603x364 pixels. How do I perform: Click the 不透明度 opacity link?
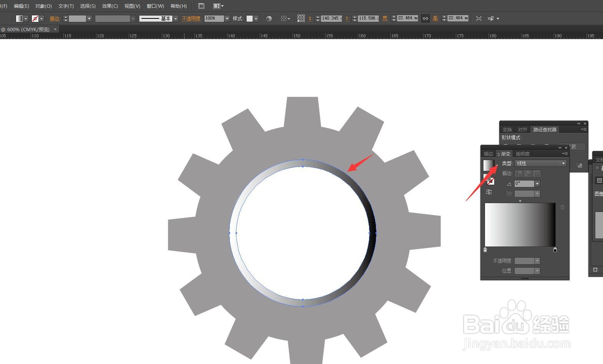click(192, 18)
